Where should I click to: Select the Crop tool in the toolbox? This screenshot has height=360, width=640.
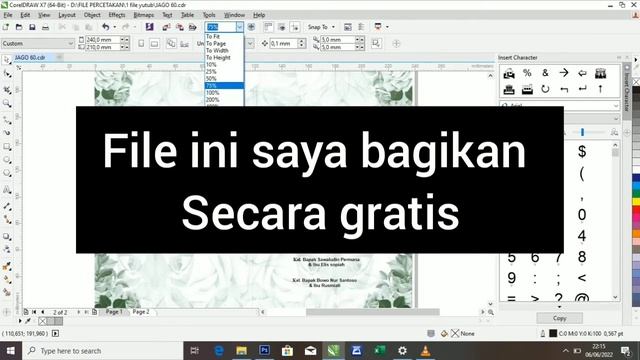point(7,89)
